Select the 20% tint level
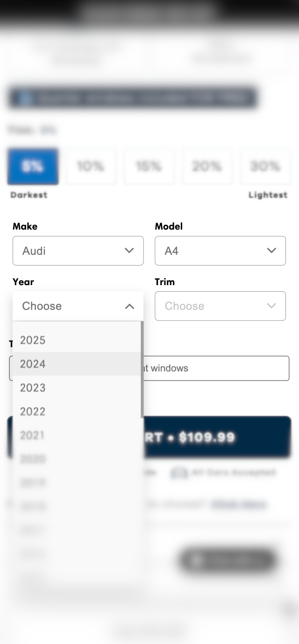Screen dimensions: 299x644 point(207,166)
